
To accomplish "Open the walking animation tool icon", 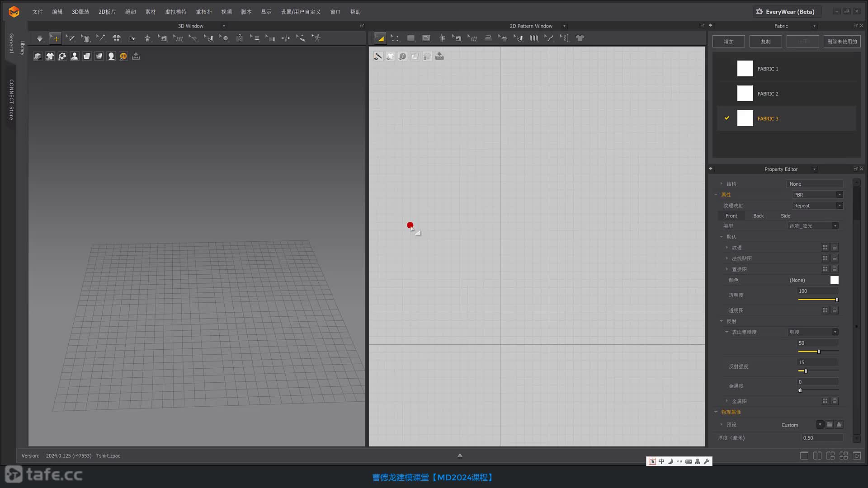I will [316, 38].
